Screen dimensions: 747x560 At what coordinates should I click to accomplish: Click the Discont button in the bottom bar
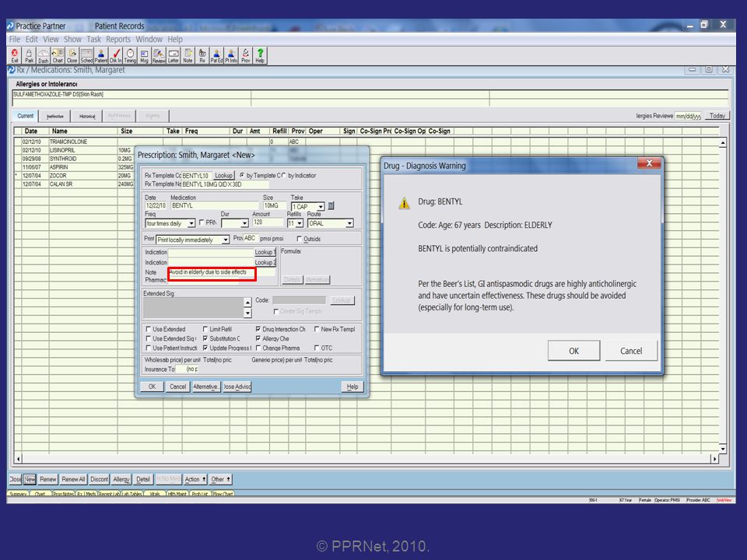pos(99,479)
